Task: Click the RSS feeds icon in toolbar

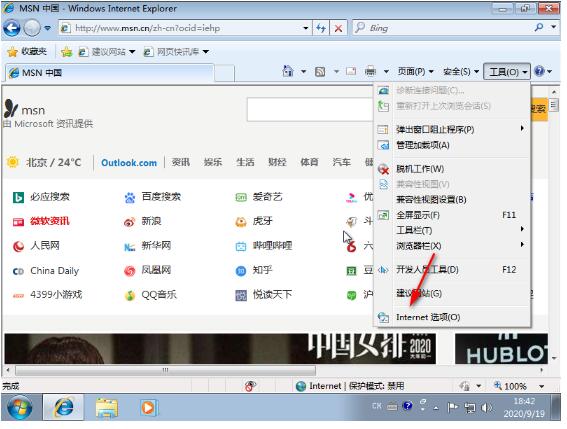Action: click(x=320, y=72)
